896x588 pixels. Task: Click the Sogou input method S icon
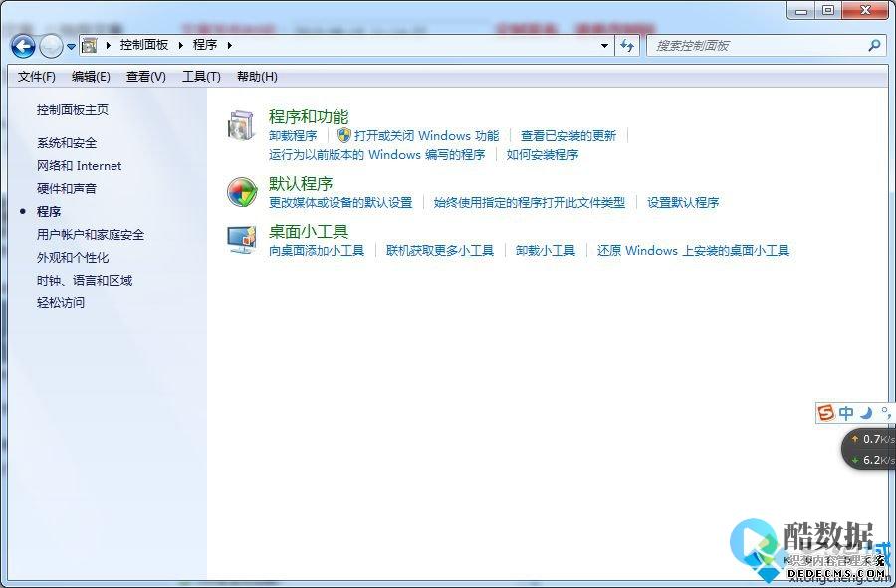point(825,412)
